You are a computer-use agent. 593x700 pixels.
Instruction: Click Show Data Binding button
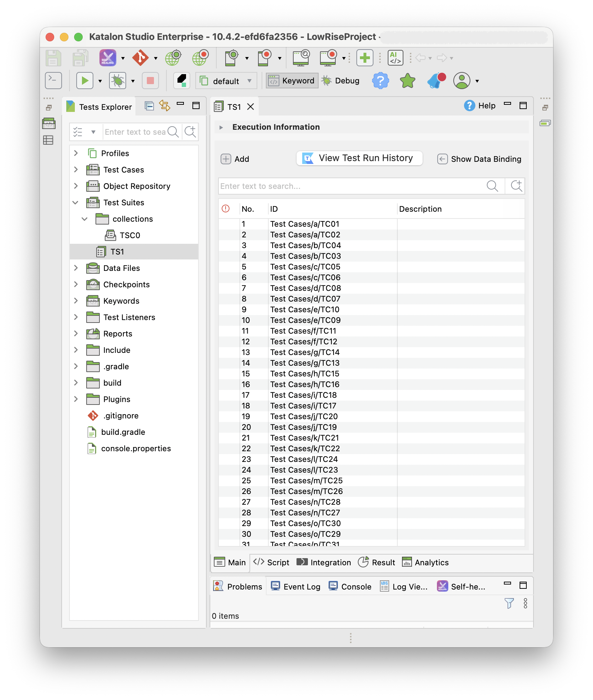coord(479,159)
